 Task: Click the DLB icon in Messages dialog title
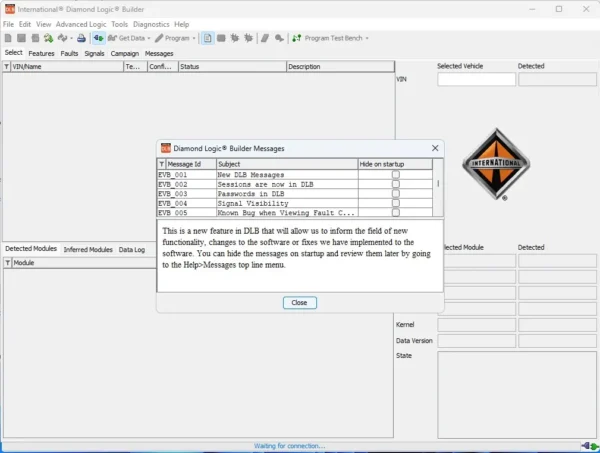[166, 148]
